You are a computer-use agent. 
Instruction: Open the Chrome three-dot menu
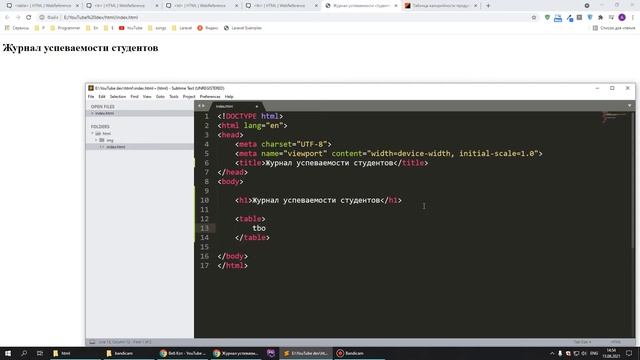tap(633, 18)
